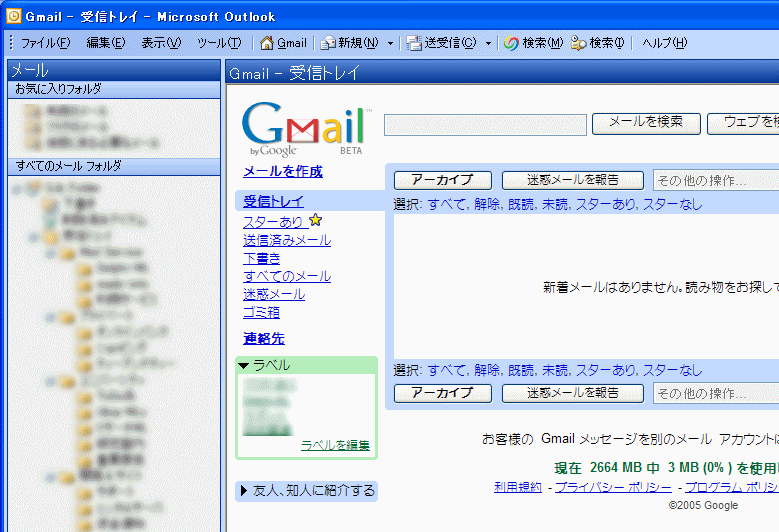The height and width of the screenshot is (532, 779).
Task: Click the Gmail home icon in toolbar
Action: click(267, 43)
